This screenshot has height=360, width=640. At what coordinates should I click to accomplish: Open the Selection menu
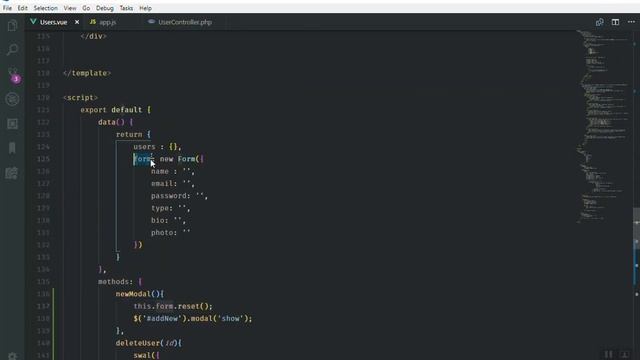click(45, 8)
